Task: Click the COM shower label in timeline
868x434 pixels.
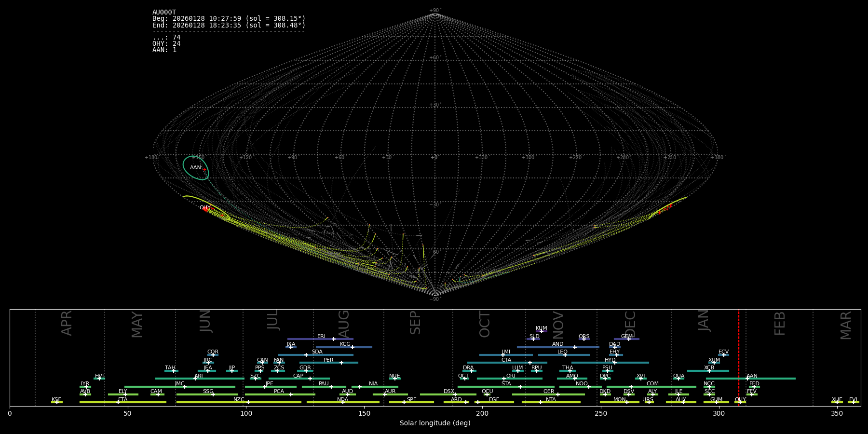Action: point(652,384)
